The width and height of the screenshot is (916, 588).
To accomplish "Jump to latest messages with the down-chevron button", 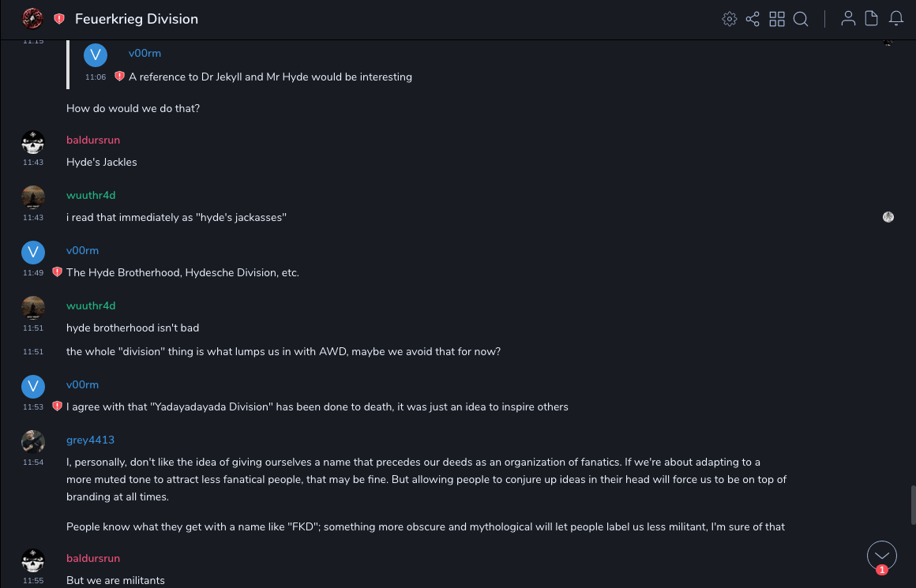I will click(882, 556).
